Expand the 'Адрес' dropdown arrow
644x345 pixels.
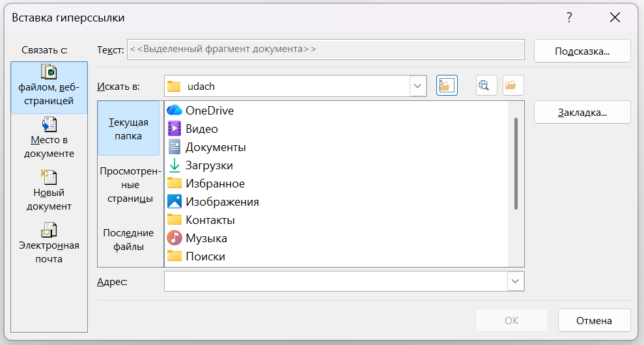[516, 281]
